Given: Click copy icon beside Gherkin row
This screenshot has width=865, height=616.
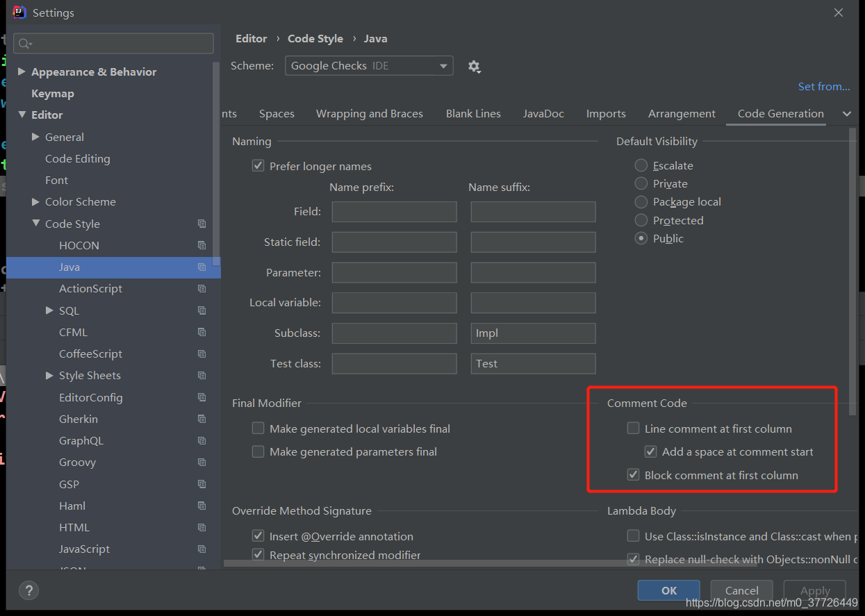Looking at the screenshot, I should [x=201, y=419].
